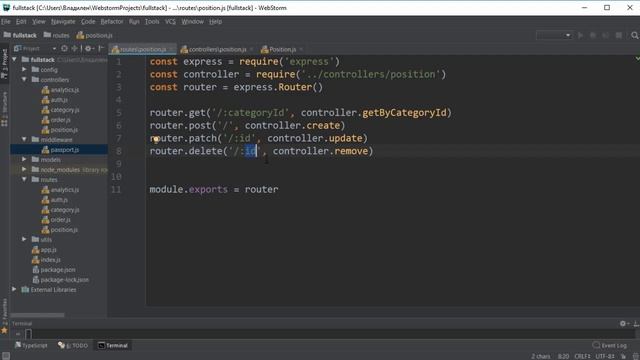Screen dimensions: 640x360
Task: Select position.js under routes
Action: (x=60, y=230)
